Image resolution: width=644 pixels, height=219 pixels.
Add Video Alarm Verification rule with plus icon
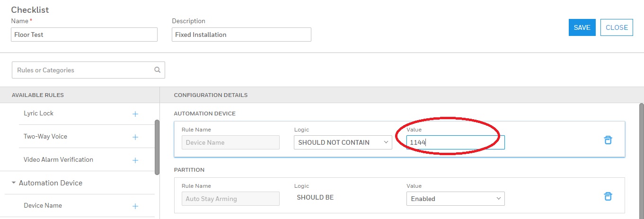(135, 160)
